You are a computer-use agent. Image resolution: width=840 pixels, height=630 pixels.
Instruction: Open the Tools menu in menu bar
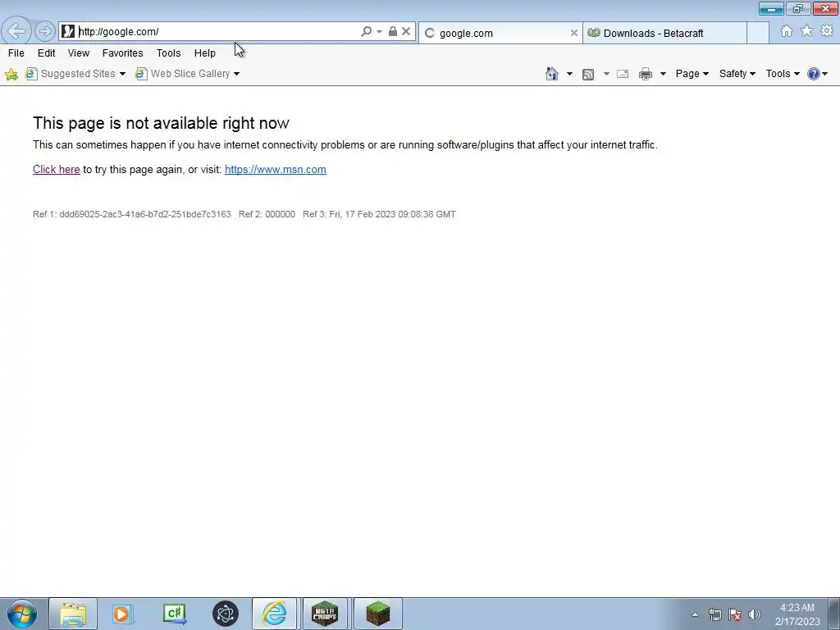(168, 53)
